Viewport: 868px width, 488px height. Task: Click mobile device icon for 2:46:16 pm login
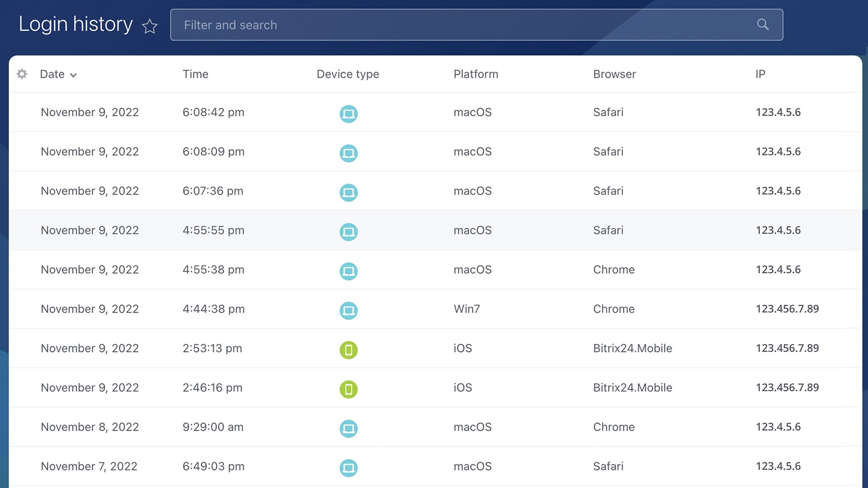[348, 389]
